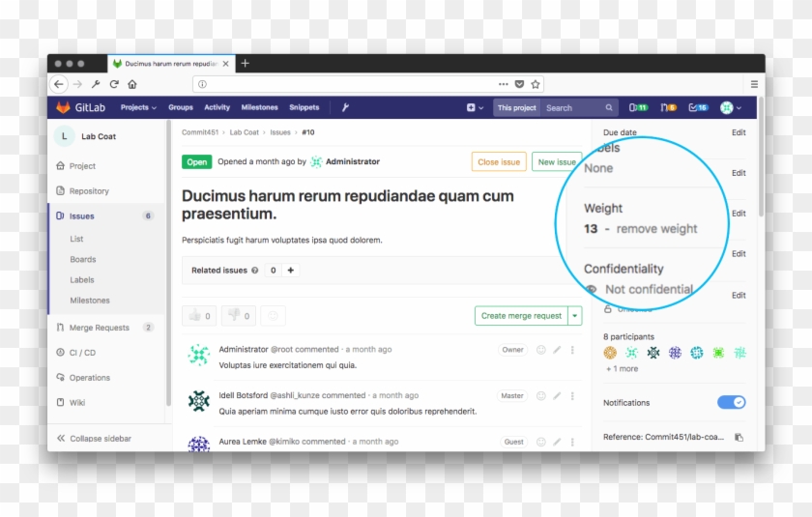Expand the Projects dropdown in navbar
The height and width of the screenshot is (517, 812).
click(x=138, y=108)
